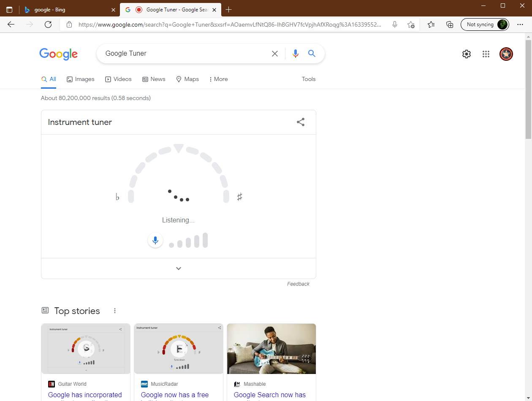This screenshot has width=532, height=401.
Task: Clear the search query with the X icon
Action: coord(275,53)
